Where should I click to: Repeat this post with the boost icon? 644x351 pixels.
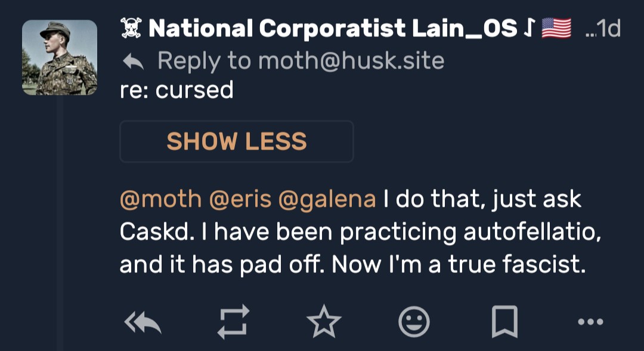[x=233, y=322]
